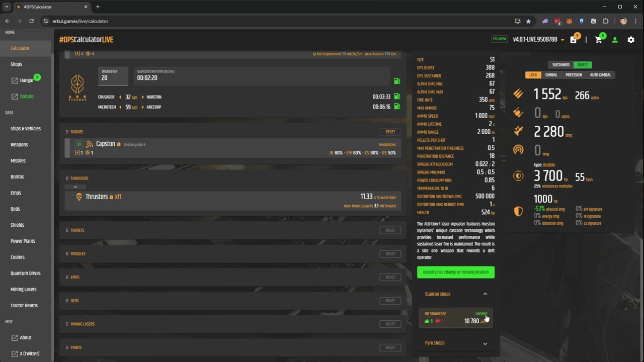Click the lock icon next to Capston
The width and height of the screenshot is (644, 362).
click(x=119, y=144)
